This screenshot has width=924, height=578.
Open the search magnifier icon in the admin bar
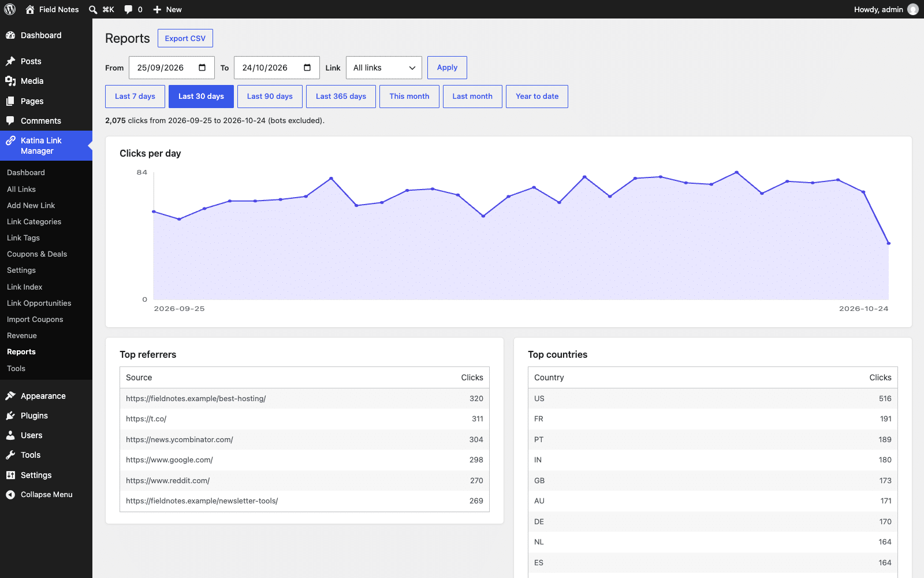[x=93, y=9]
